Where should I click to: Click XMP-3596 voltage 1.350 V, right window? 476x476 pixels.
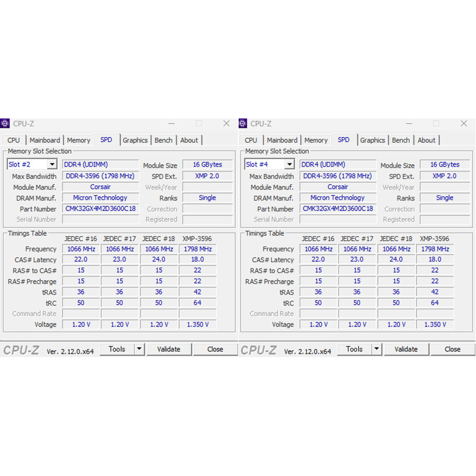coord(435,325)
